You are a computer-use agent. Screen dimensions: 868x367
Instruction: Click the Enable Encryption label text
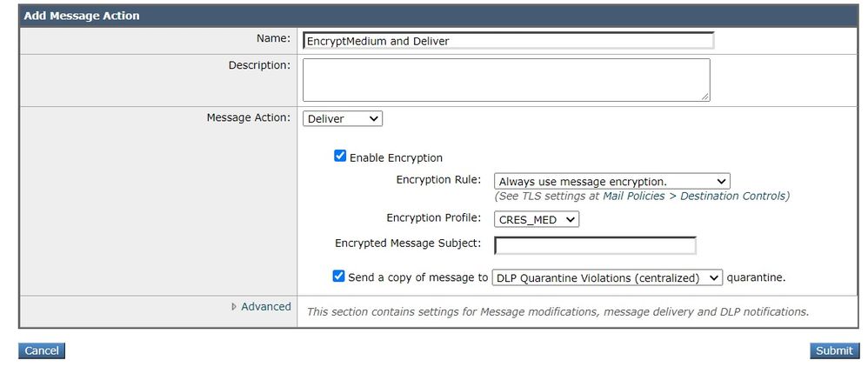(396, 157)
